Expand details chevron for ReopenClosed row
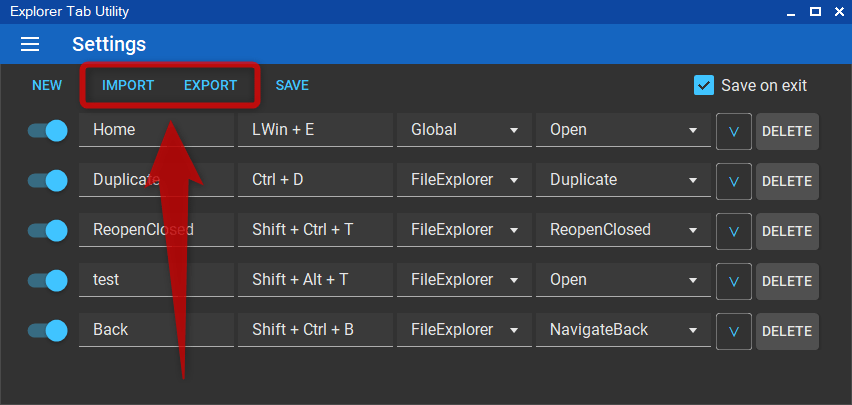The image size is (852, 405). [734, 231]
